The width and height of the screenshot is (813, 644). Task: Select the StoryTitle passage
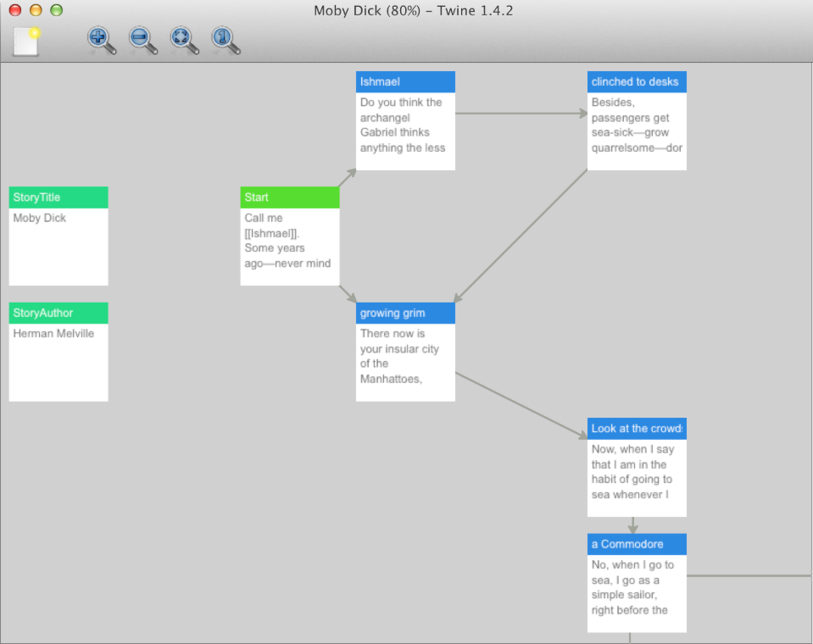click(58, 237)
